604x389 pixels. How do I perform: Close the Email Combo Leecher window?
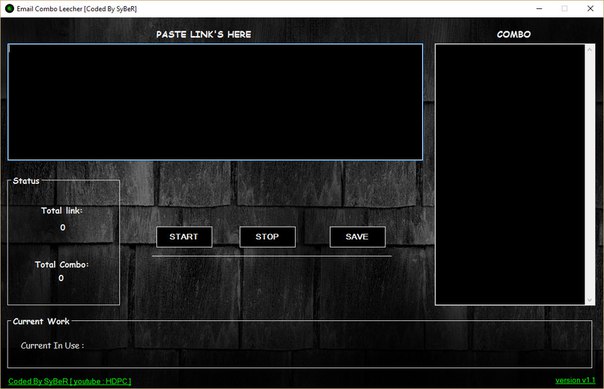click(x=590, y=8)
